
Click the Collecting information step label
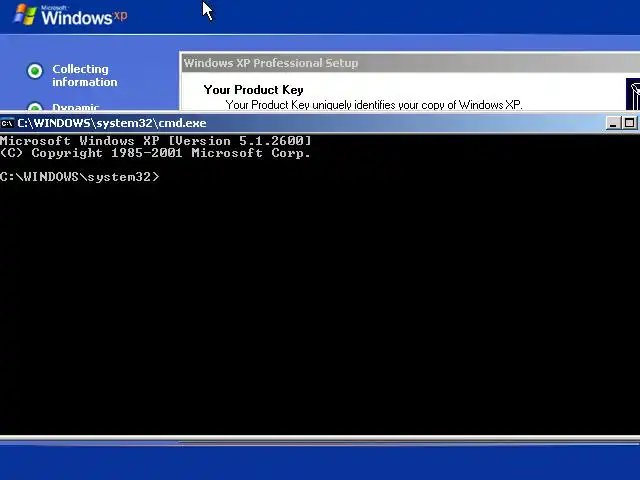[x=84, y=76]
